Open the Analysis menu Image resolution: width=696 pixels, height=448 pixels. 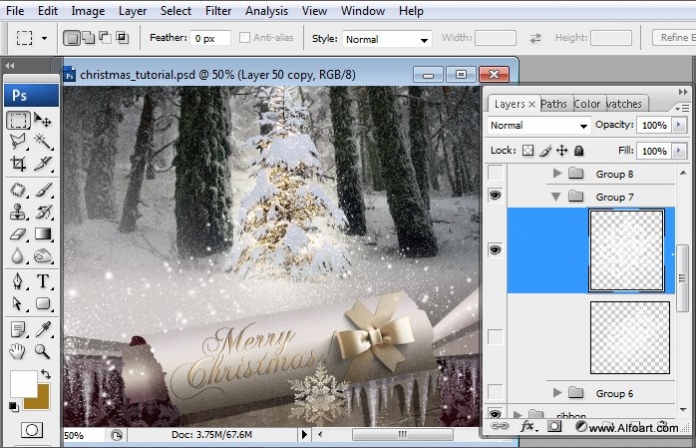point(266,11)
